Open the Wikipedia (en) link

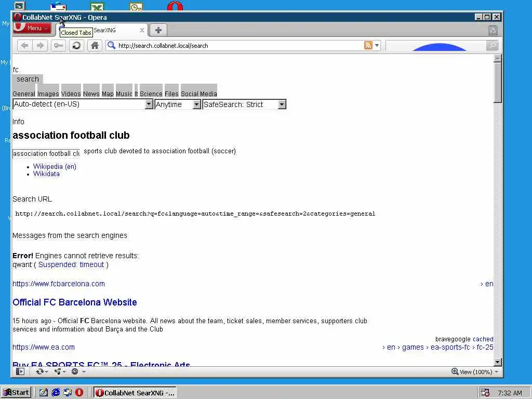[x=55, y=167]
